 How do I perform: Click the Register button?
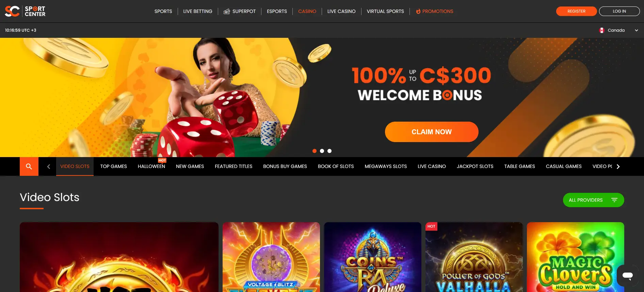pyautogui.click(x=576, y=11)
